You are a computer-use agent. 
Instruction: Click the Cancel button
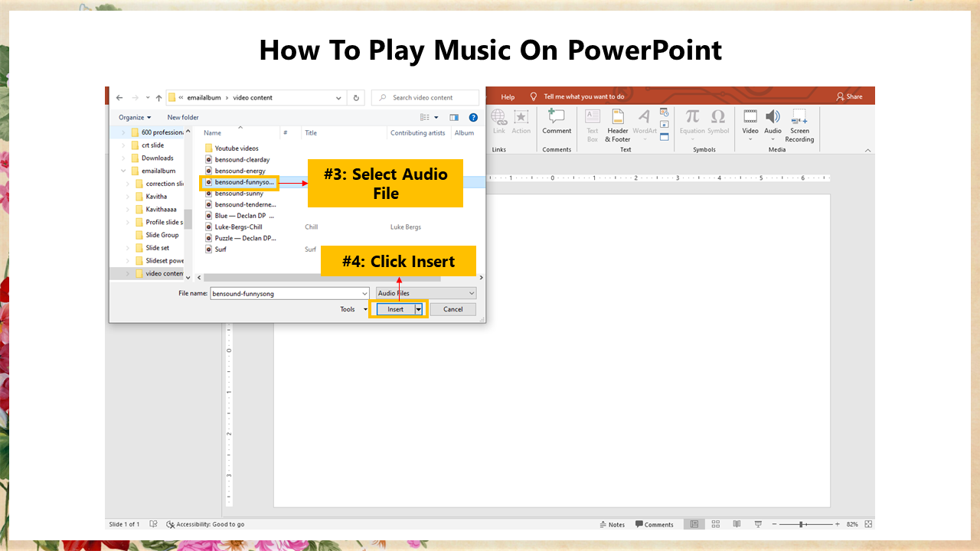[x=453, y=309]
